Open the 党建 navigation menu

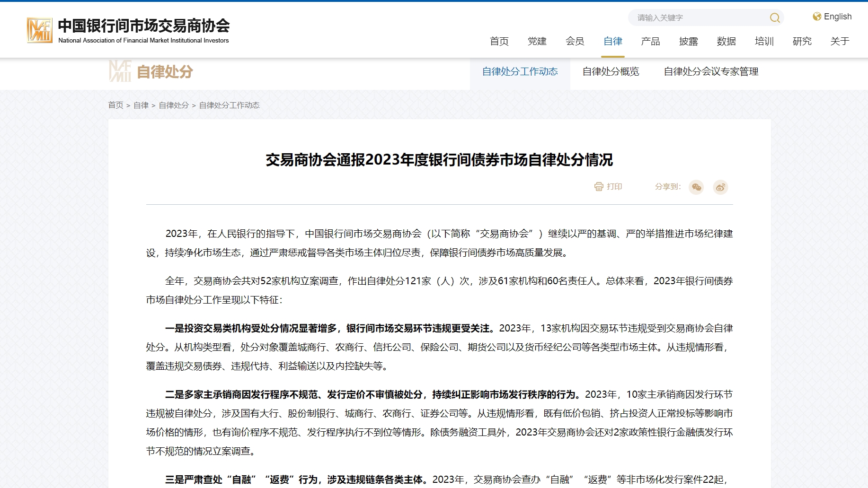tap(537, 42)
